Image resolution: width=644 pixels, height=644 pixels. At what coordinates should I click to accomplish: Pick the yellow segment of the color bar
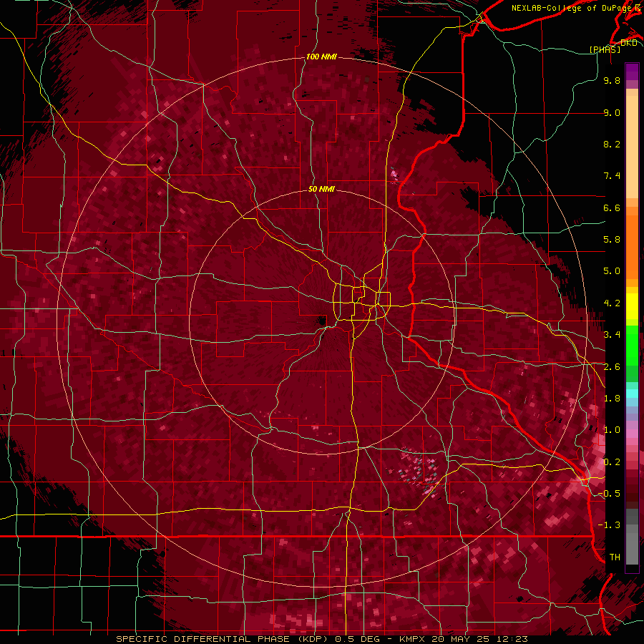click(x=632, y=306)
